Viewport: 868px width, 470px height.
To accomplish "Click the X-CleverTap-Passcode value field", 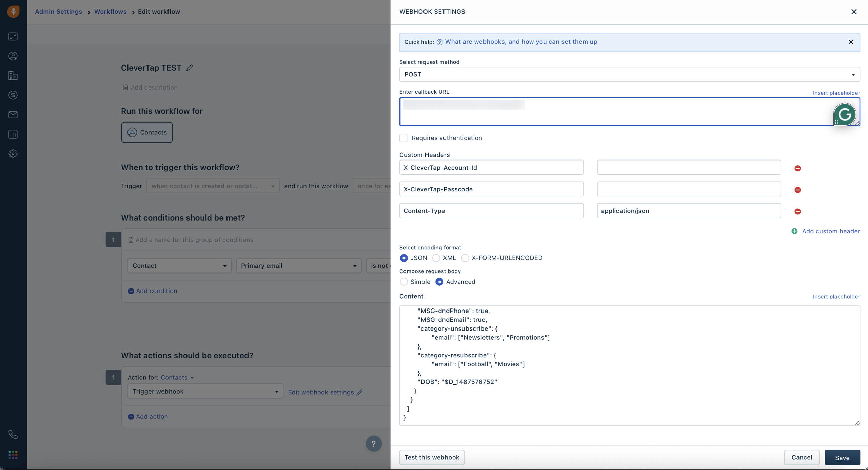I will (x=689, y=189).
